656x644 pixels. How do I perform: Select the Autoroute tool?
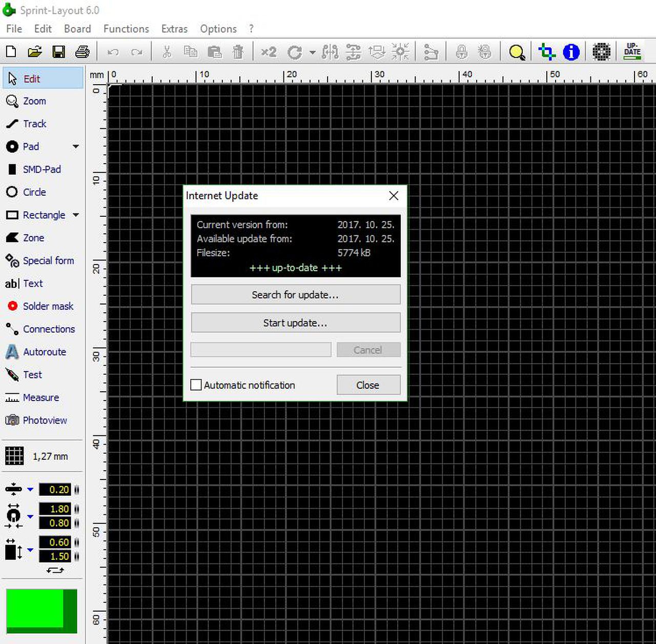click(x=43, y=352)
